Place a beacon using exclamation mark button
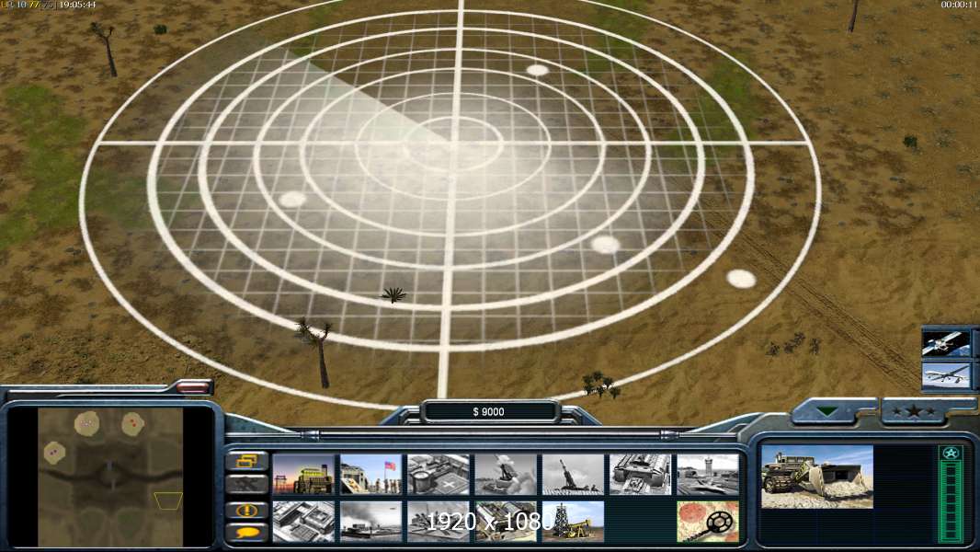This screenshot has width=980, height=552. tap(247, 510)
